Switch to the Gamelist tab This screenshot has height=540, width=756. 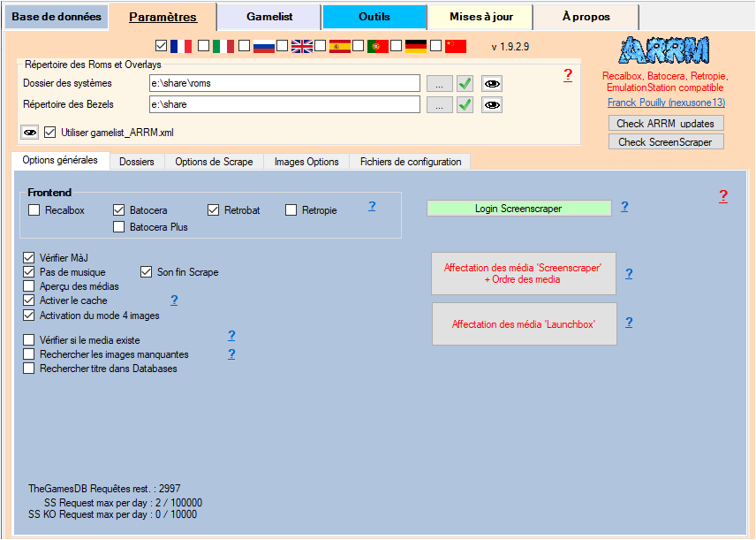click(269, 17)
